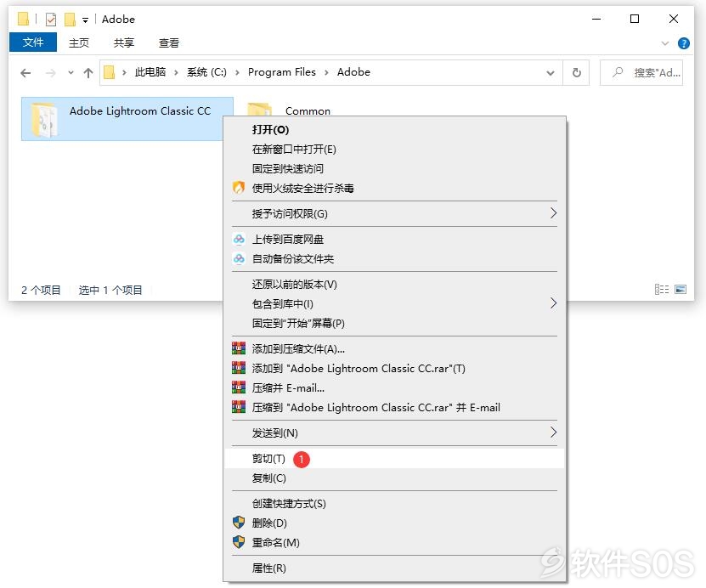Click the Forward navigation arrow

pos(50,72)
